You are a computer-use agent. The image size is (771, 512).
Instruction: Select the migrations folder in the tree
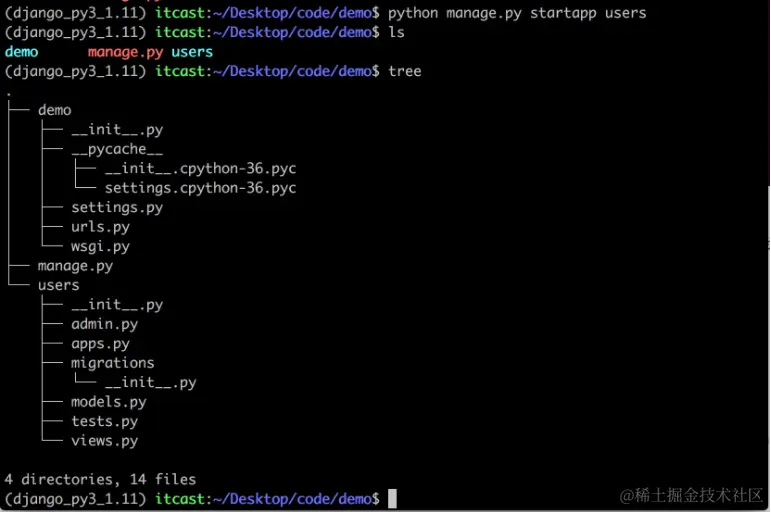point(112,363)
